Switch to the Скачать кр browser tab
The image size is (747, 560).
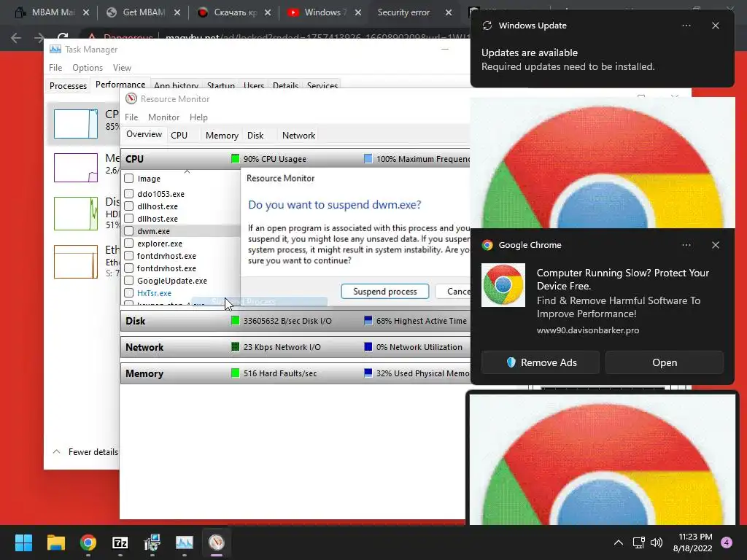228,12
